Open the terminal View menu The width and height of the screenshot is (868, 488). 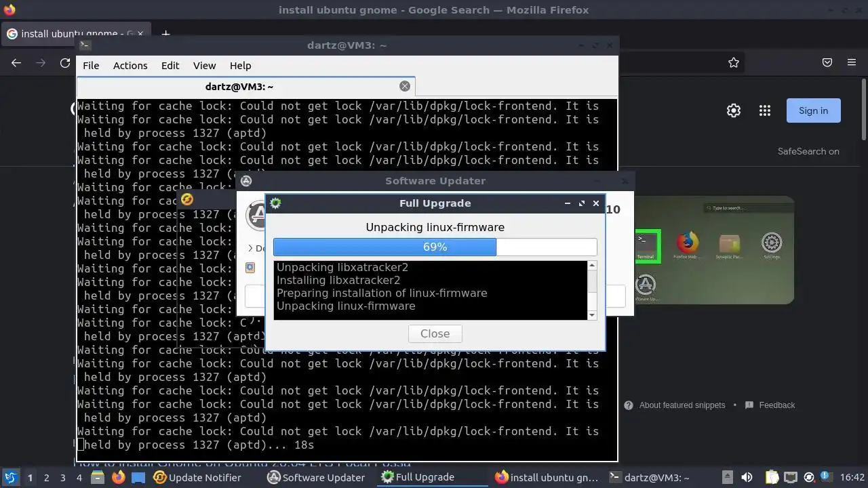pos(204,66)
